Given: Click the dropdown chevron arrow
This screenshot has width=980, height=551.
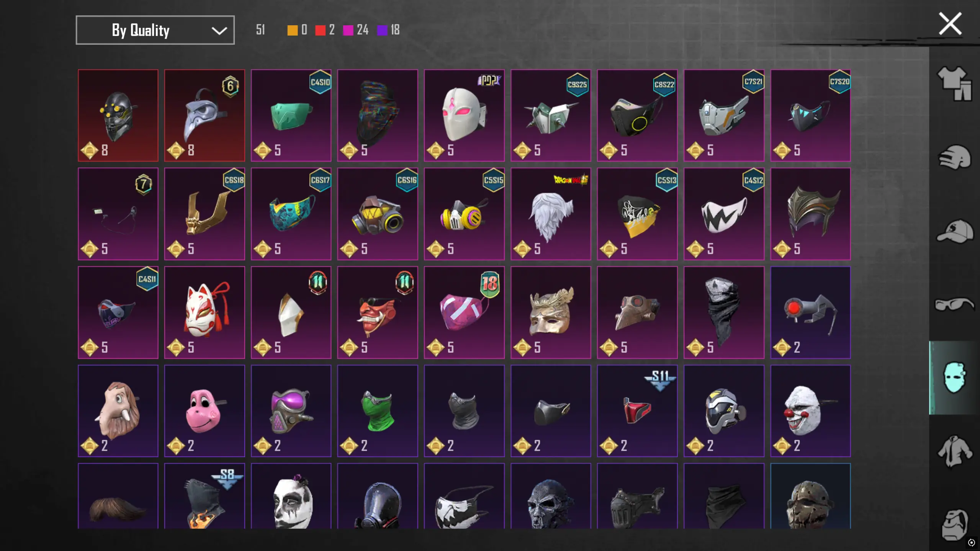Looking at the screenshot, I should click(219, 31).
